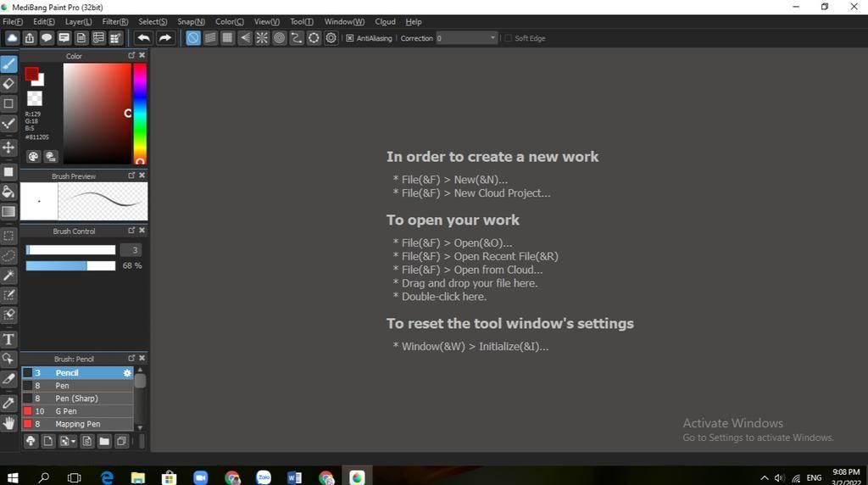Select the Select Eraser tool
868x485 pixels.
click(x=8, y=315)
